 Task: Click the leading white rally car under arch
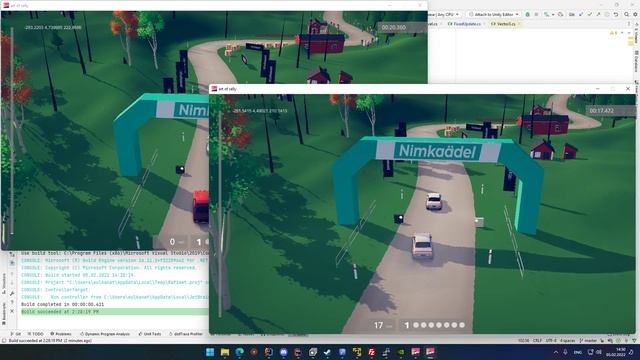[434, 201]
